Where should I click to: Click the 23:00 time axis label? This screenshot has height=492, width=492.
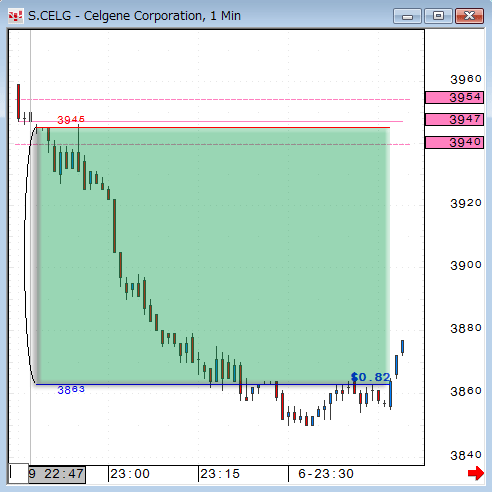(x=130, y=474)
